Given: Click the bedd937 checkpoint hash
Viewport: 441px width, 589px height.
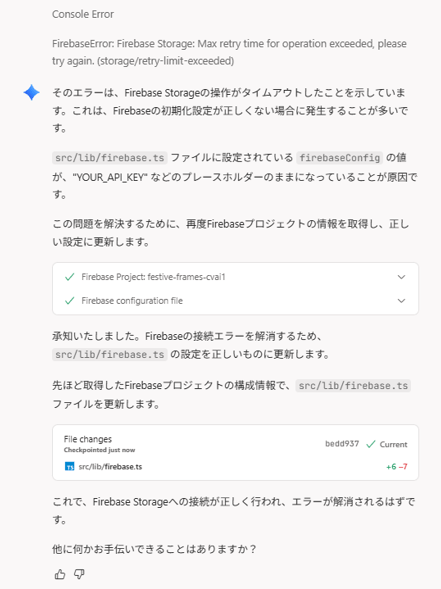Looking at the screenshot, I should coord(342,444).
